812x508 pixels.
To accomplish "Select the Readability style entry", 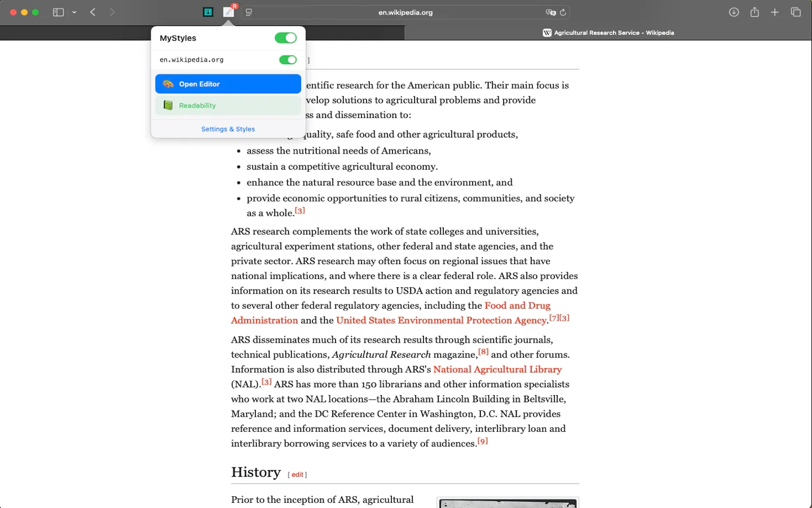I will [228, 106].
